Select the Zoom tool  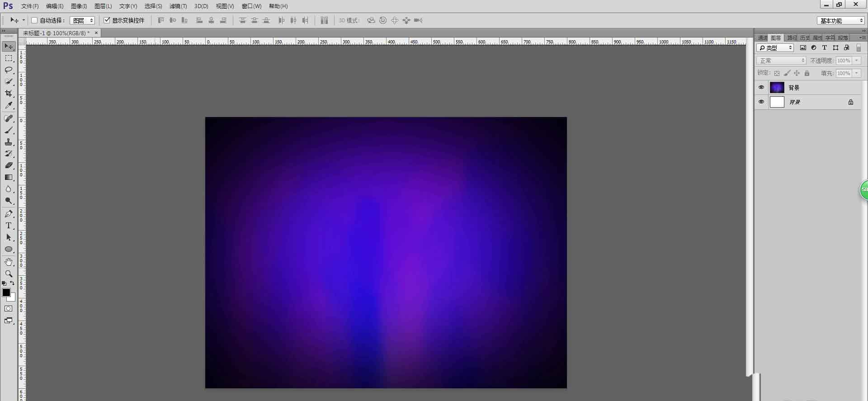9,274
